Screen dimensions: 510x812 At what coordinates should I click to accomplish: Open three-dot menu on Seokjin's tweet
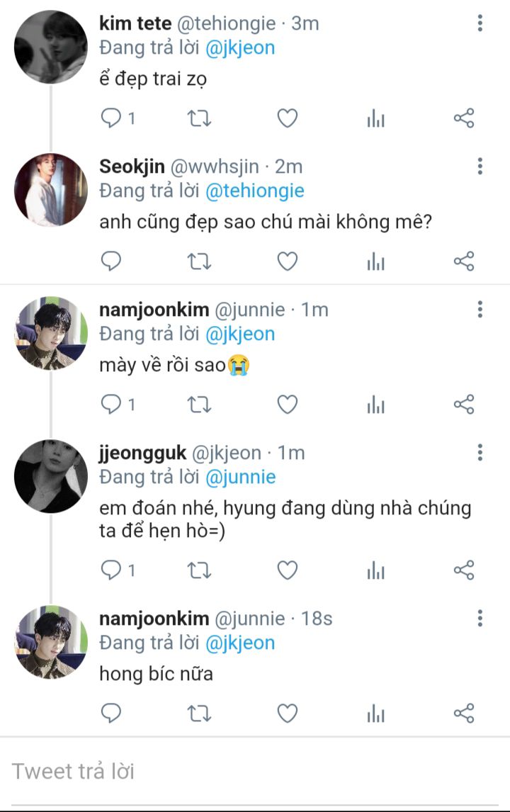(x=480, y=167)
